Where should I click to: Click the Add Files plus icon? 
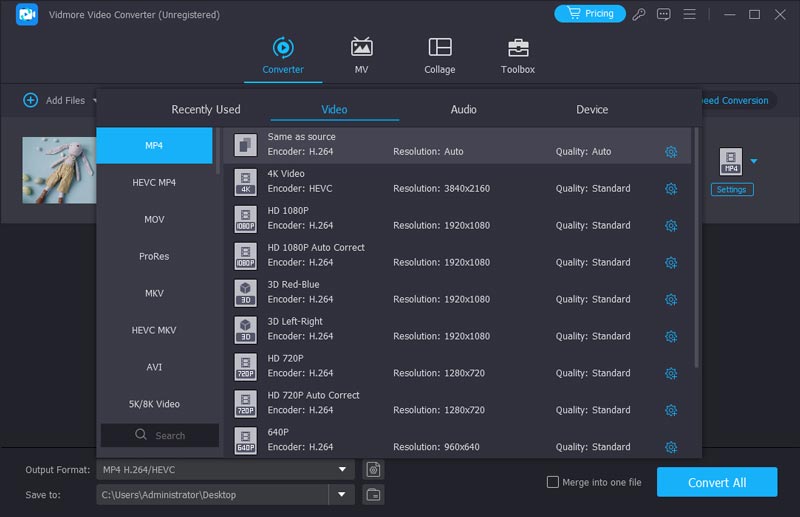click(30, 100)
